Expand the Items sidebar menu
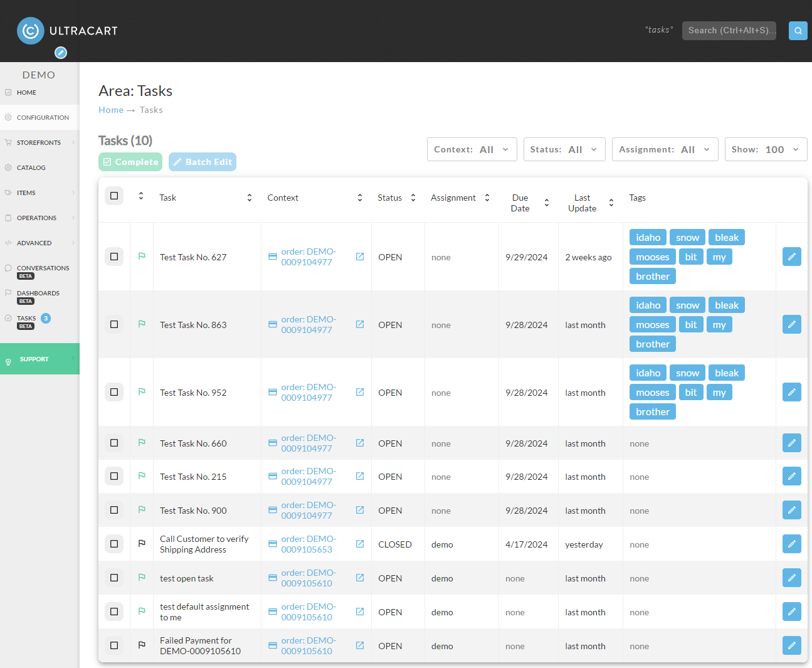812x668 pixels. click(x=40, y=193)
